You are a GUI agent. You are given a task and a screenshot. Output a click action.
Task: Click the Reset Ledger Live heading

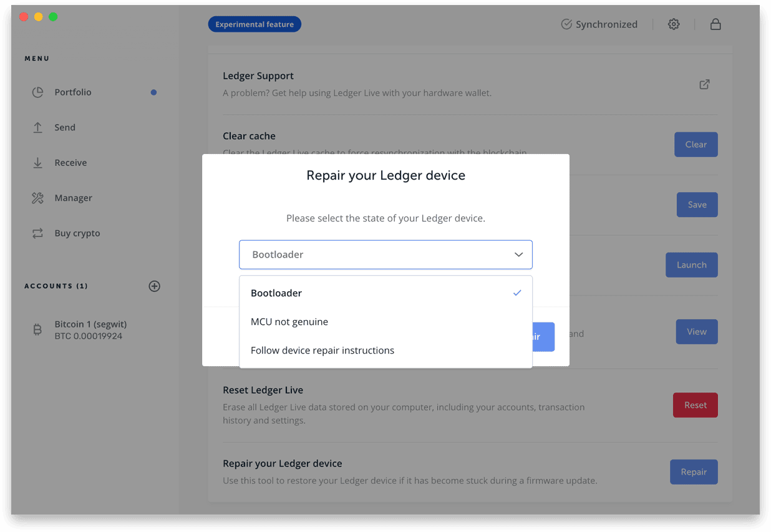[x=263, y=390]
